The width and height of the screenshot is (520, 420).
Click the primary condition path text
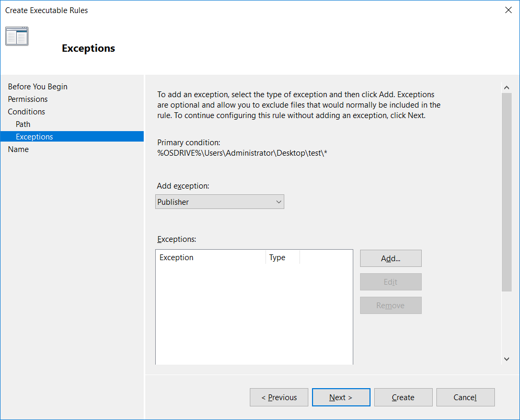(x=242, y=153)
